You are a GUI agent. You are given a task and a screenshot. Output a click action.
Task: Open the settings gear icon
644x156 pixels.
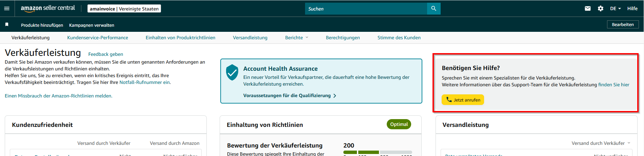pyautogui.click(x=601, y=8)
